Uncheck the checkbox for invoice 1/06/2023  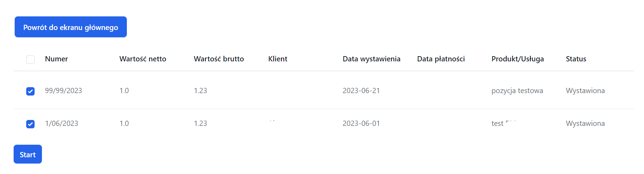(30, 124)
